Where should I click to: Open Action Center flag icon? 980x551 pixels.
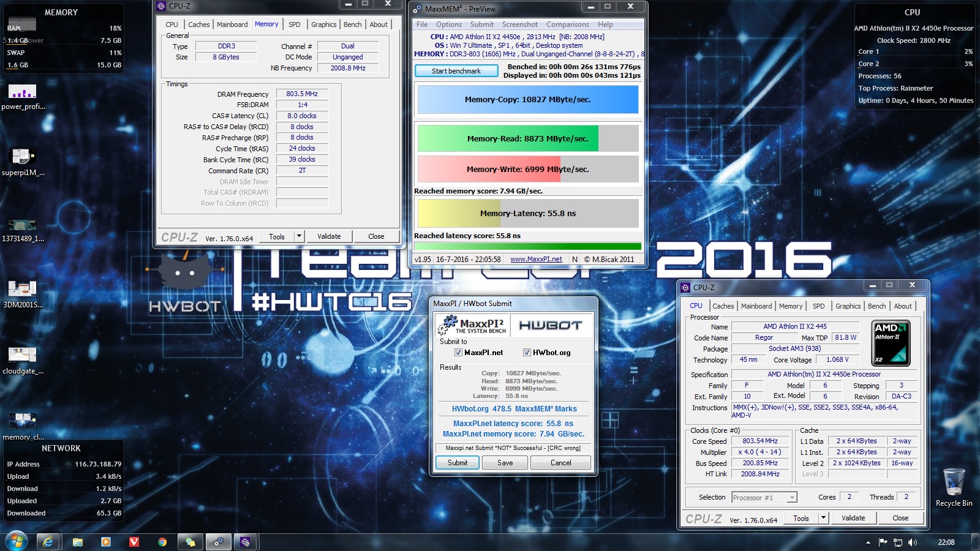883,542
